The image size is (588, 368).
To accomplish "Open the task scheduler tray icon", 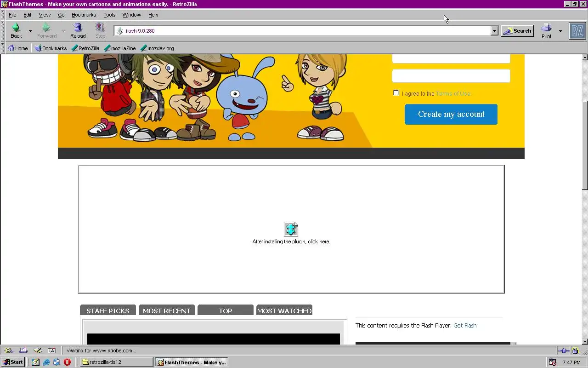I will [x=553, y=362].
